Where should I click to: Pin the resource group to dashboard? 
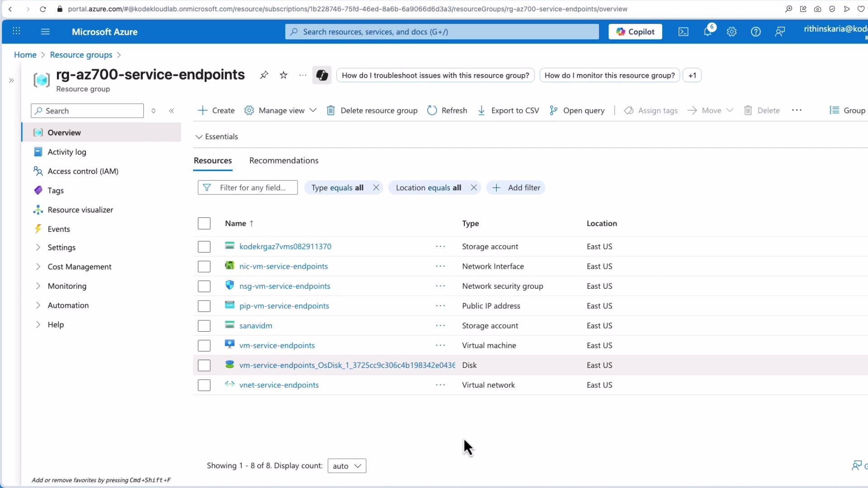[x=264, y=75]
